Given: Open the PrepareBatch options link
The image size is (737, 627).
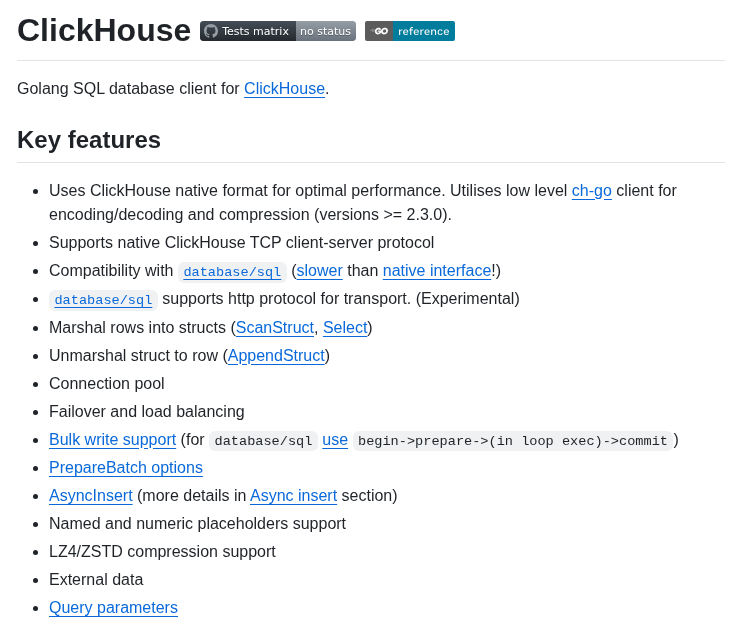Looking at the screenshot, I should click(126, 468).
